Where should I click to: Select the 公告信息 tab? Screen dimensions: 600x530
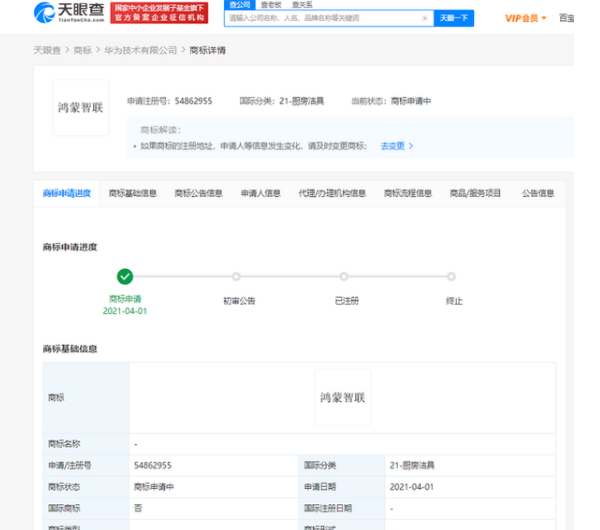(538, 193)
